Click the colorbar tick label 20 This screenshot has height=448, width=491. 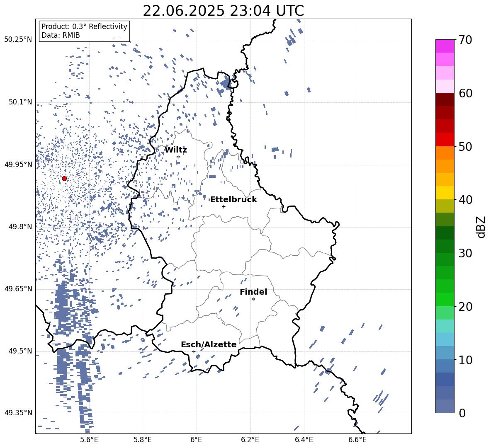click(x=465, y=307)
